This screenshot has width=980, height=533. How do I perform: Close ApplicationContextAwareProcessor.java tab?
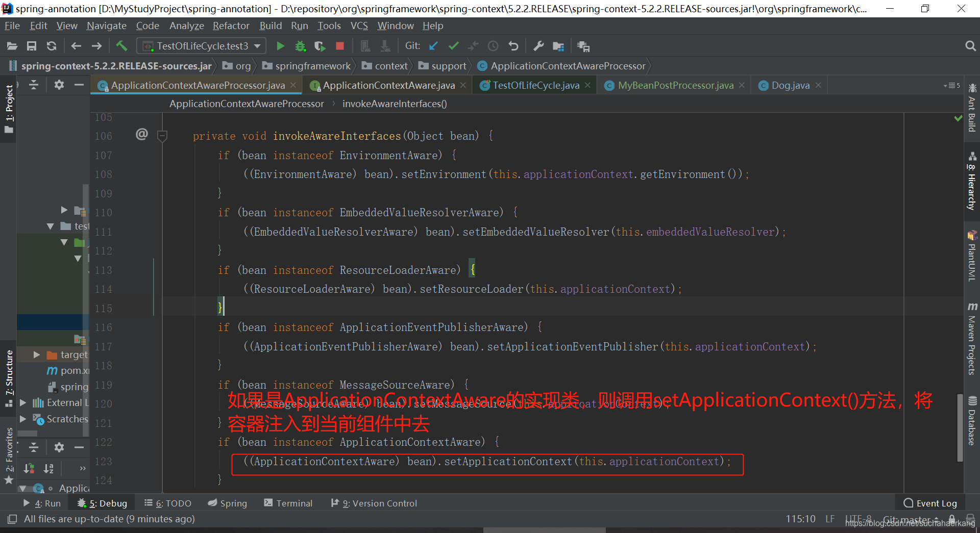(293, 85)
